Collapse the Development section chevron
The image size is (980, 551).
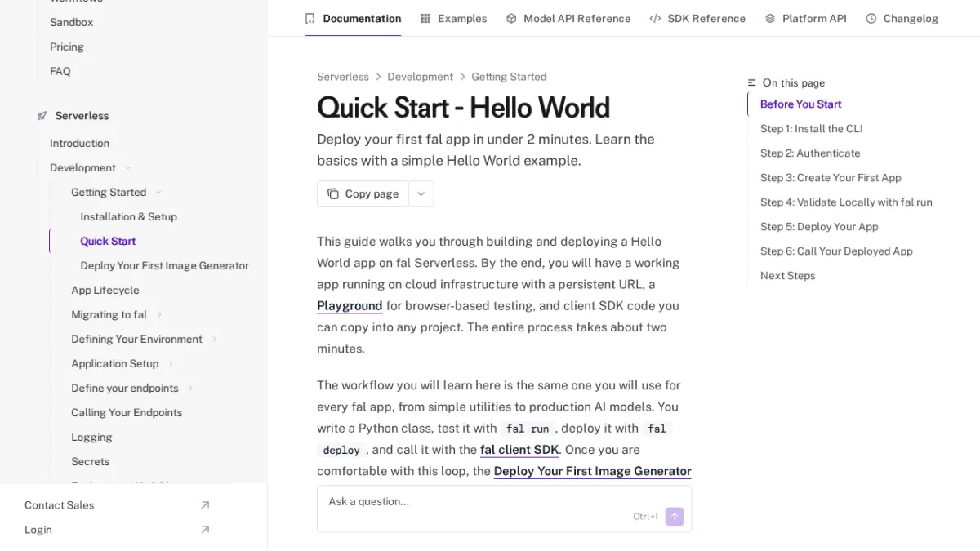(126, 168)
